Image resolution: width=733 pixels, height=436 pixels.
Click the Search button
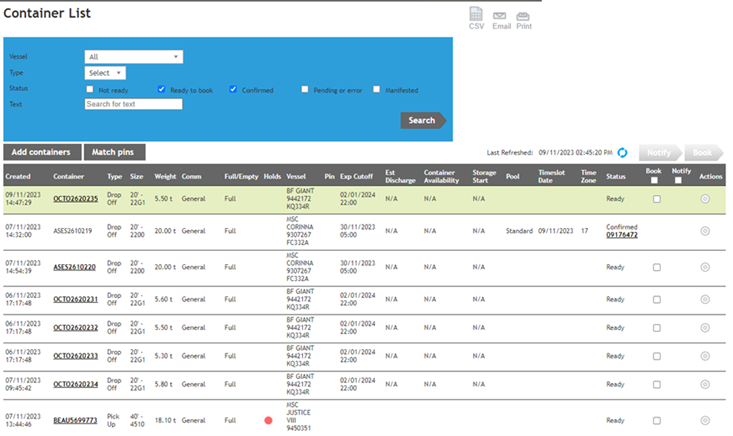[423, 121]
